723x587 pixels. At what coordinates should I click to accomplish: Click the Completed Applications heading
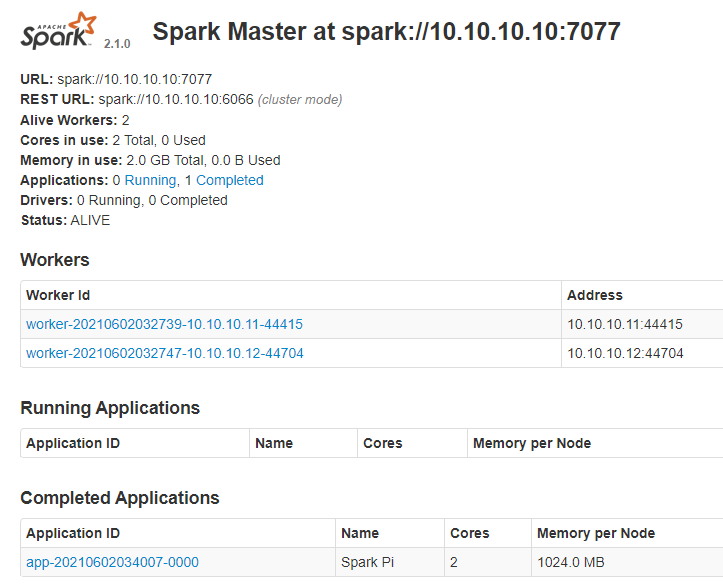[120, 498]
